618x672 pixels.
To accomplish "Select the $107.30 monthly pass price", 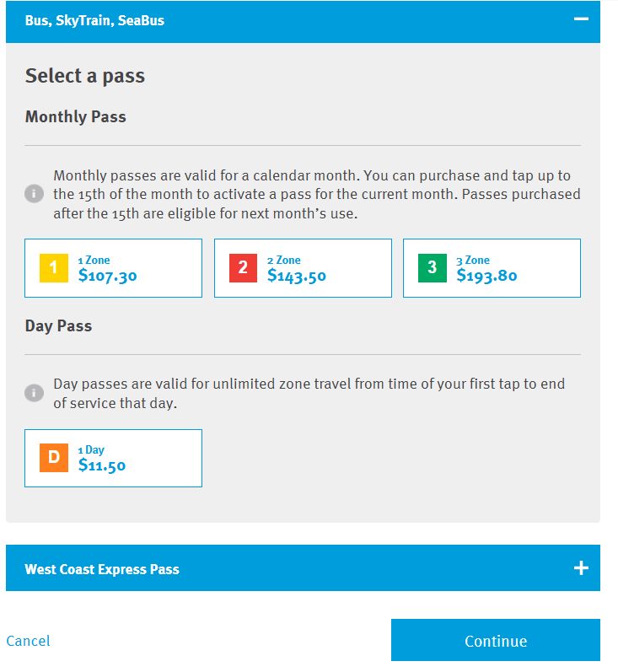I will point(107,276).
